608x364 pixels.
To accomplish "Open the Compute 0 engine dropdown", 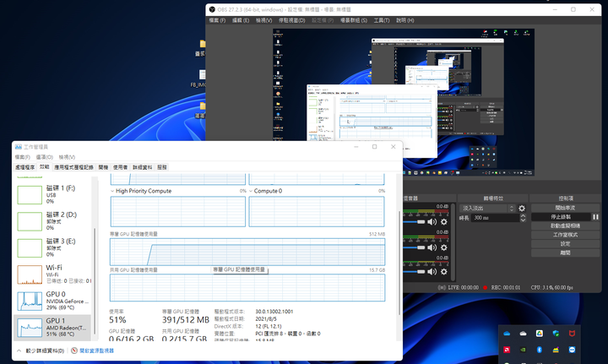I will click(251, 191).
